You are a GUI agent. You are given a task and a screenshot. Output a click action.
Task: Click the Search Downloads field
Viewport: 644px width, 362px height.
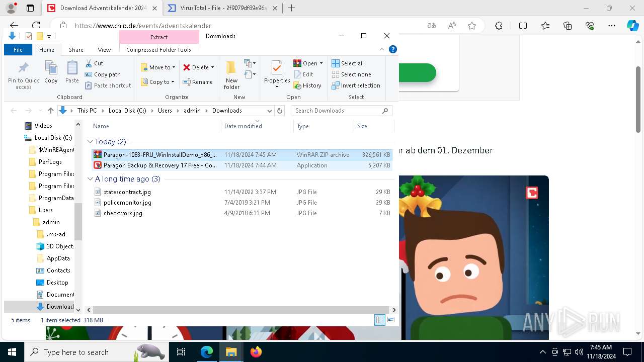click(341, 111)
